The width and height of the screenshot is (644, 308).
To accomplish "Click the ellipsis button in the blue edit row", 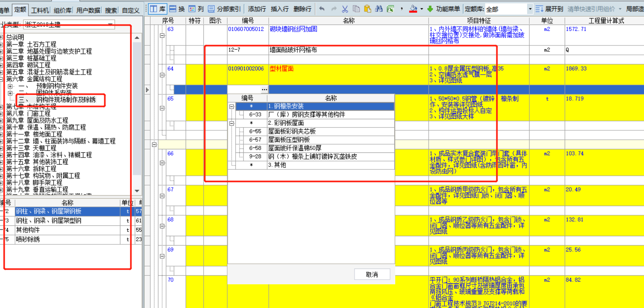I will click(x=264, y=90).
